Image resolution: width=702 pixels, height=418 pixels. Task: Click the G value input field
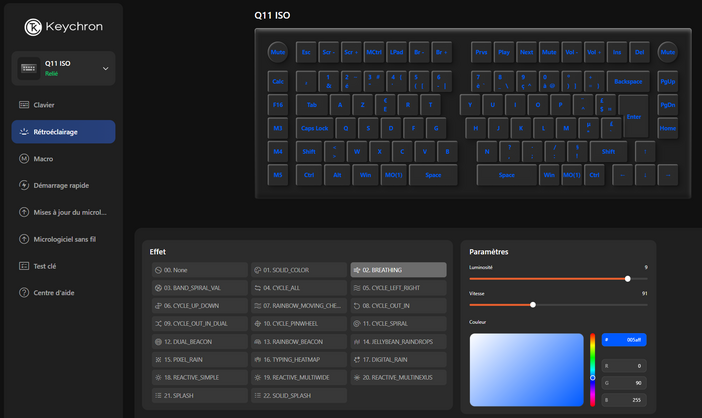coord(624,383)
